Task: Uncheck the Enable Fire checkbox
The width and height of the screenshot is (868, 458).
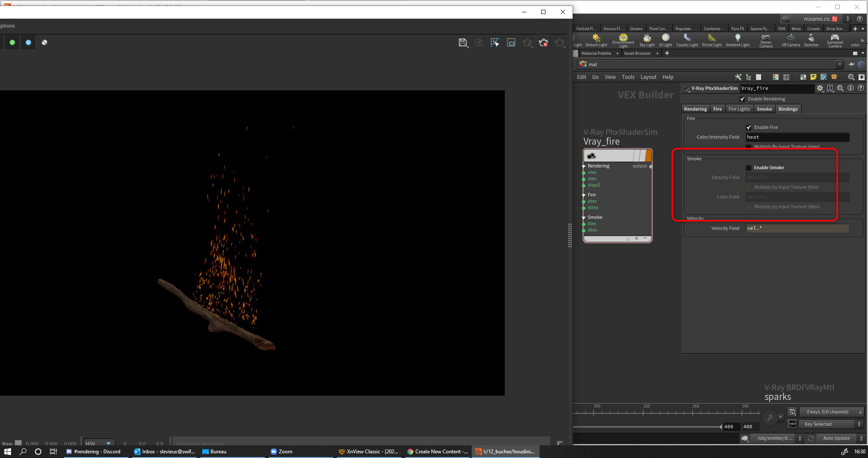Action: (x=749, y=128)
